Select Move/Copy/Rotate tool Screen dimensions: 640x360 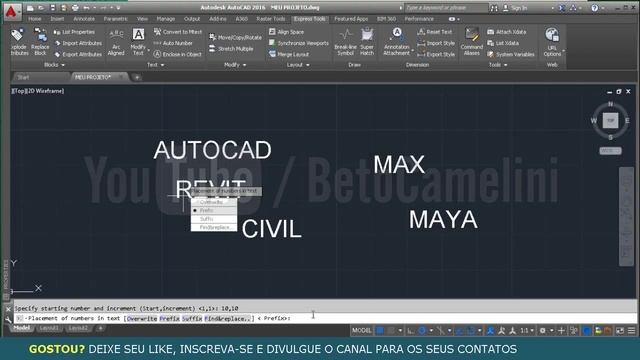point(235,37)
